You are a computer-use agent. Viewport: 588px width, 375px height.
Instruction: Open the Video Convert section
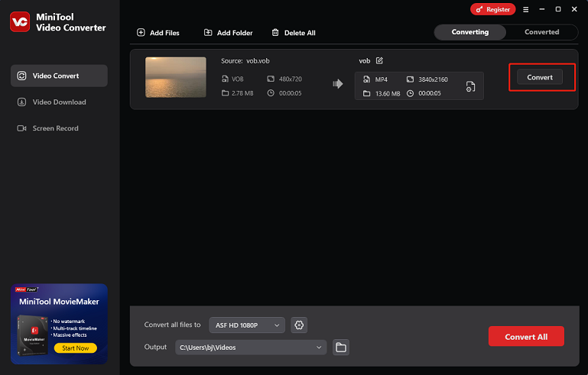[x=59, y=76]
